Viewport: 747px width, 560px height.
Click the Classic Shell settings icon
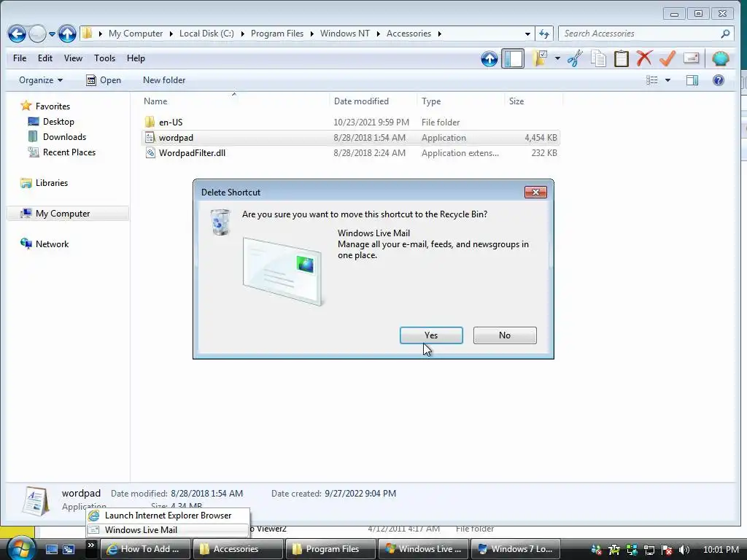coord(720,58)
